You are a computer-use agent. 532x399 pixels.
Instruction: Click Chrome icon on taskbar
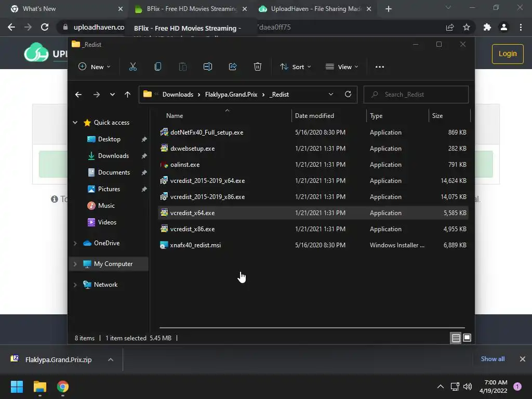tap(63, 387)
